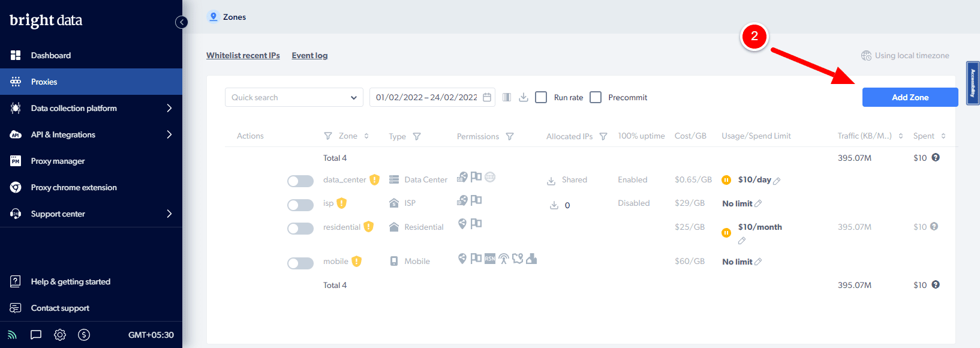Open settings gear in bottom sidebar
Viewport: 980px width, 348px height.
[x=60, y=335]
